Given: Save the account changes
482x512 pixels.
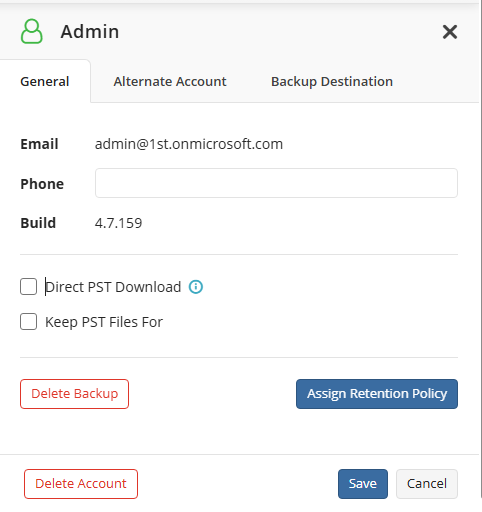Looking at the screenshot, I should [363, 484].
